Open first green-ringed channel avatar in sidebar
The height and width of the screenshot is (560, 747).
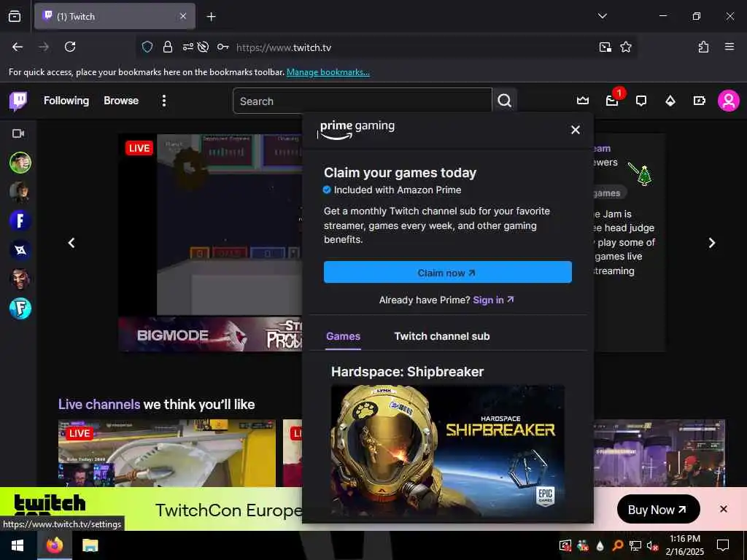coord(20,163)
